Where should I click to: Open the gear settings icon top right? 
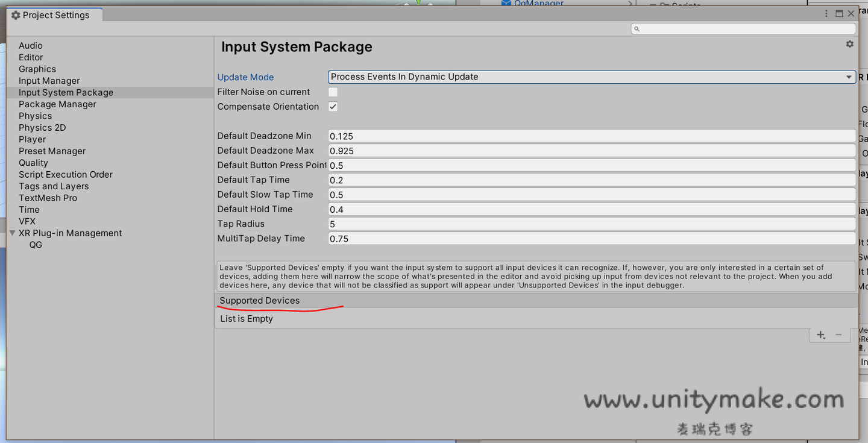point(849,43)
